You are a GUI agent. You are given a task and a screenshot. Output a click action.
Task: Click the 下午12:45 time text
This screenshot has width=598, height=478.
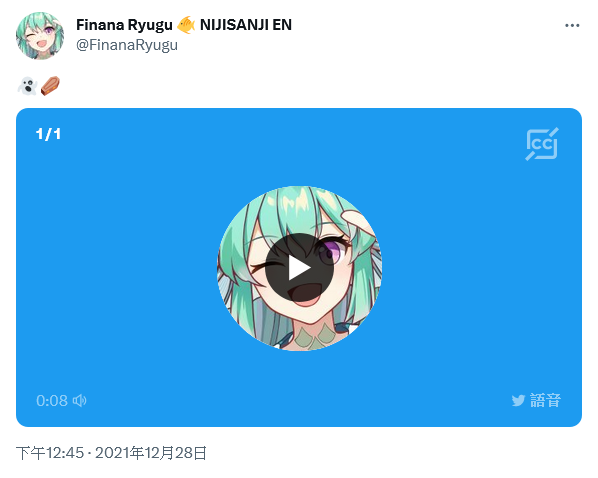50,453
